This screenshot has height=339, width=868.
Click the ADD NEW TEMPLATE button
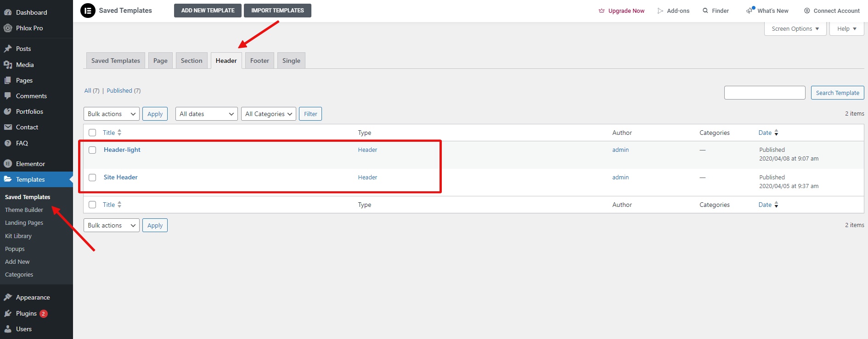point(208,11)
